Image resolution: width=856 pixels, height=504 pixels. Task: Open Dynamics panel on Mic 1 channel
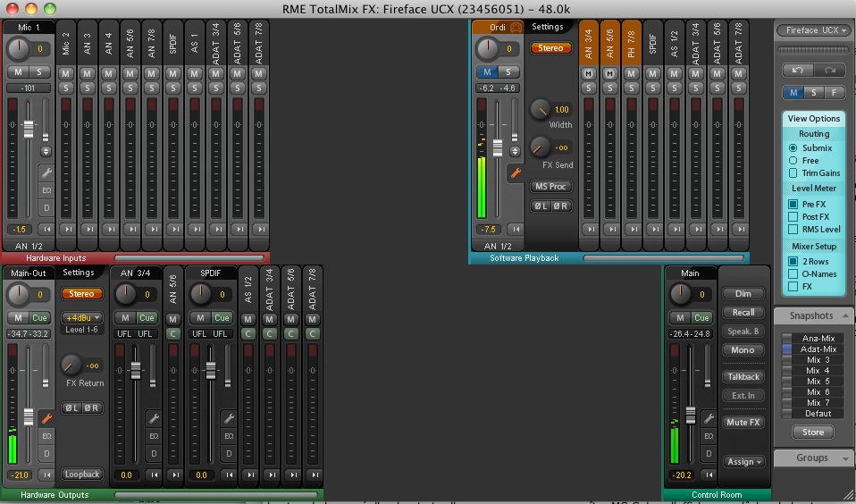46,208
